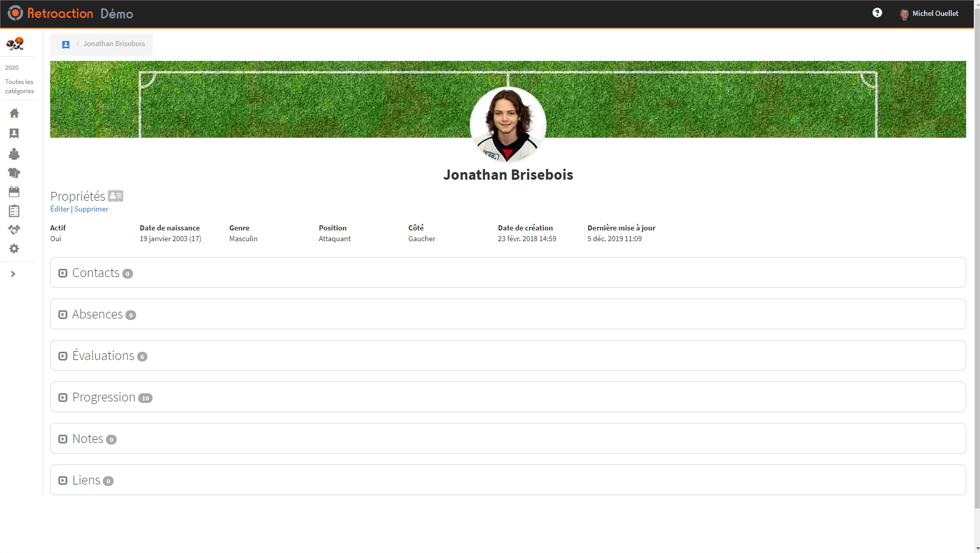
Task: Click the Propriétés ID card icon
Action: click(x=116, y=196)
